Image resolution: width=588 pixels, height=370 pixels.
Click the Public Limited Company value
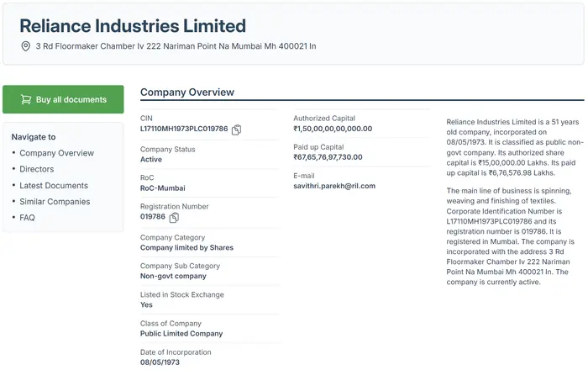click(181, 334)
